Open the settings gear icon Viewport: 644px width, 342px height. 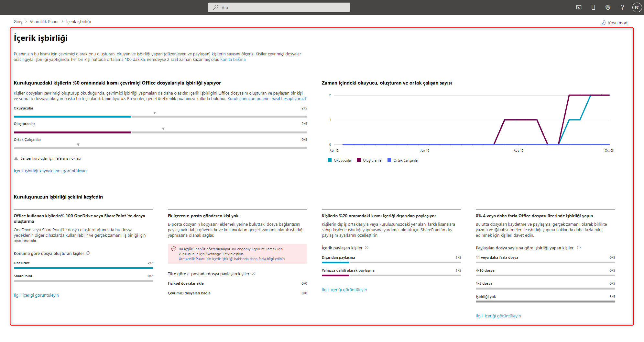pos(608,7)
